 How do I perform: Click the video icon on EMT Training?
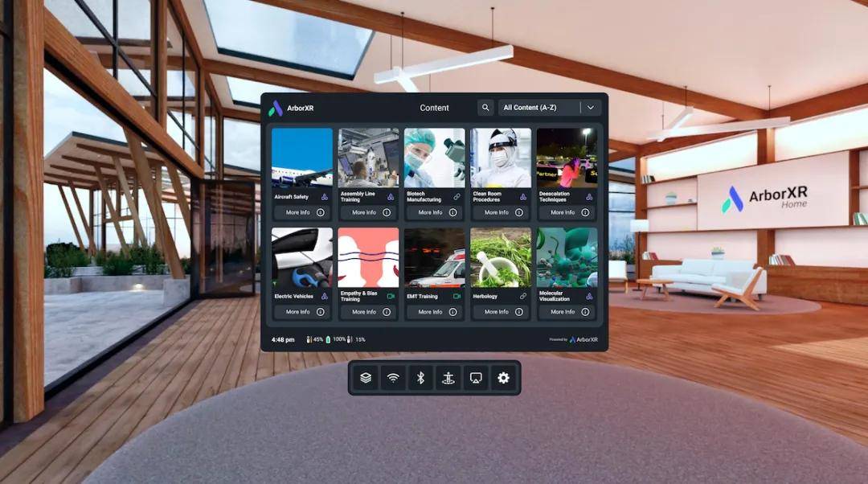pos(457,297)
